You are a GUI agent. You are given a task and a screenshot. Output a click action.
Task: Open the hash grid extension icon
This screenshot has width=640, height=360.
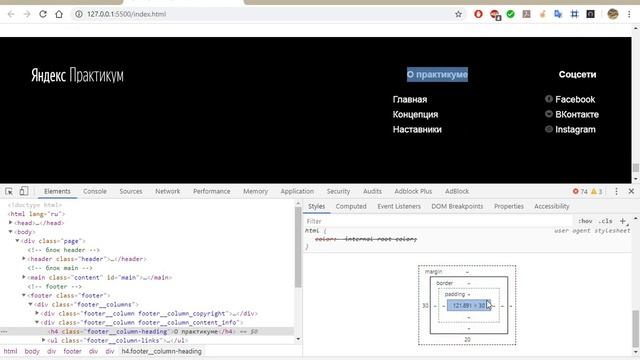(x=574, y=14)
